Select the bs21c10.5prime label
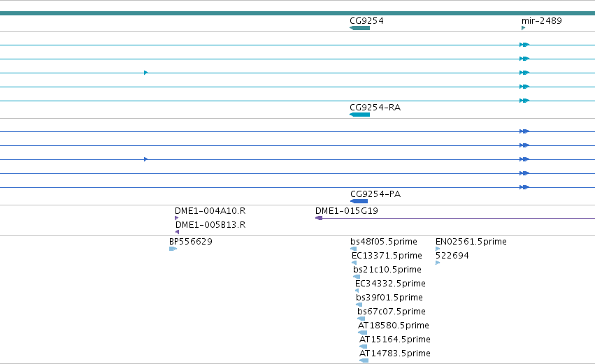This screenshot has width=595, height=364. (387, 270)
